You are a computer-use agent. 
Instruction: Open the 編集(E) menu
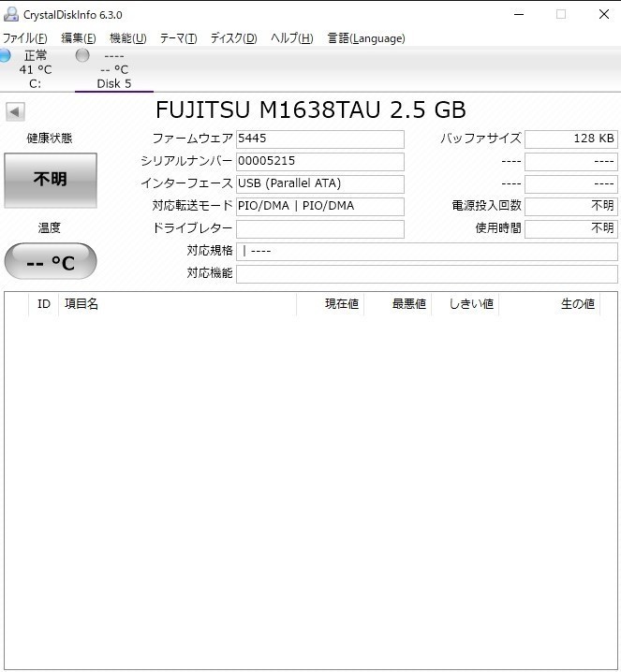tap(79, 38)
